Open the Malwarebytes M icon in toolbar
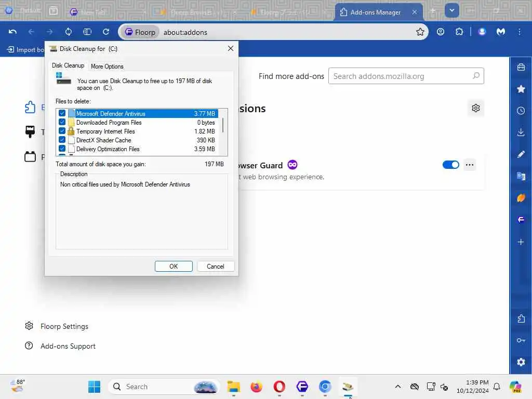532x399 pixels. pyautogui.click(x=501, y=32)
